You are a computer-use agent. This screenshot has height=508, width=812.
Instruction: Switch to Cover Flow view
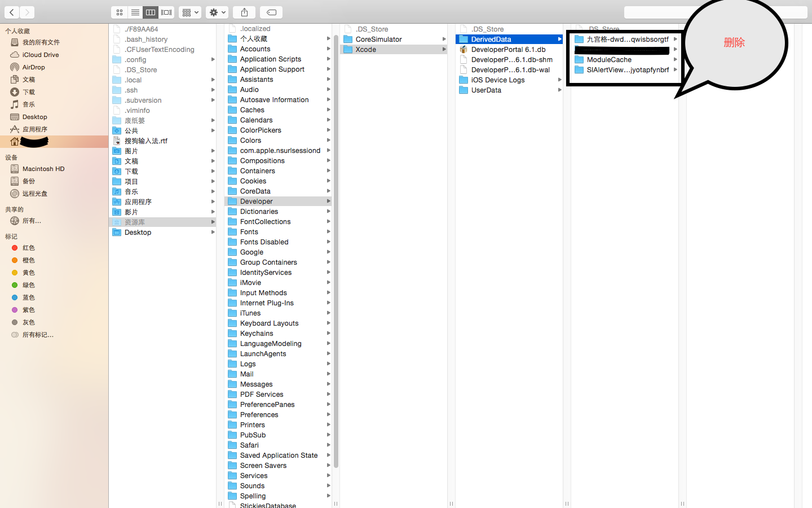166,12
